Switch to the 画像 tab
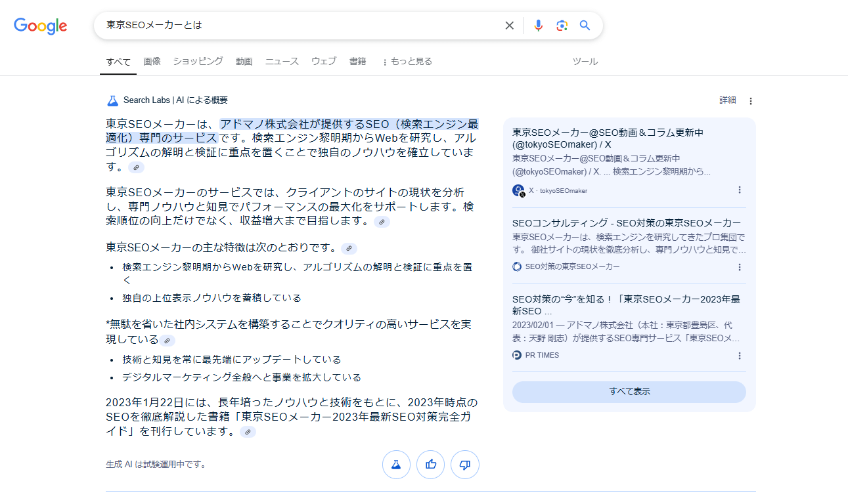This screenshot has width=848, height=504. point(152,61)
